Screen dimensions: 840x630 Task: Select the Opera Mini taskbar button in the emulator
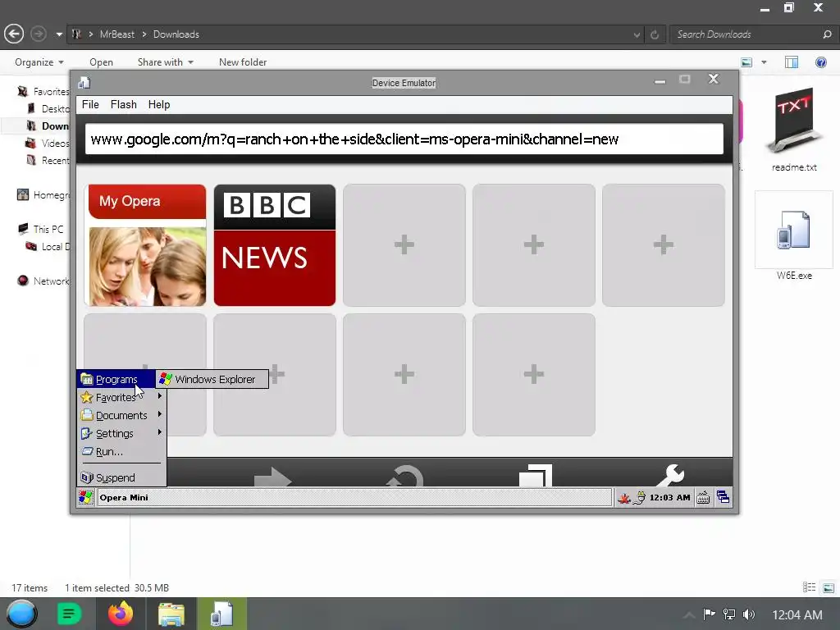tap(354, 497)
